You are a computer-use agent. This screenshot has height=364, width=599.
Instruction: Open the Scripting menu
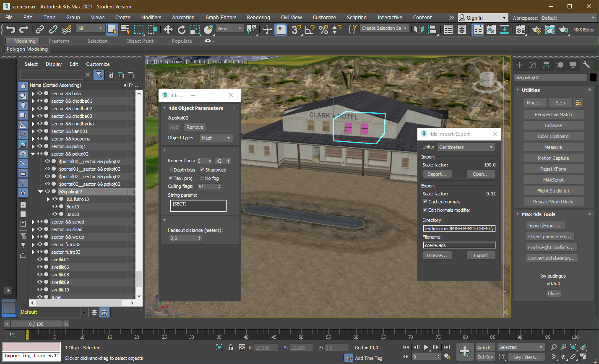coord(357,18)
